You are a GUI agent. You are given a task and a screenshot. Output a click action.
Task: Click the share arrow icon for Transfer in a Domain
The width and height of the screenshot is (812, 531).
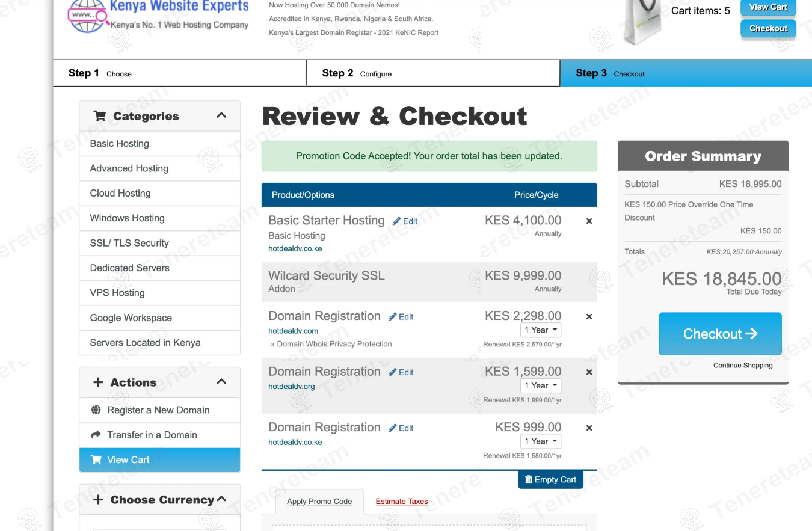[96, 435]
